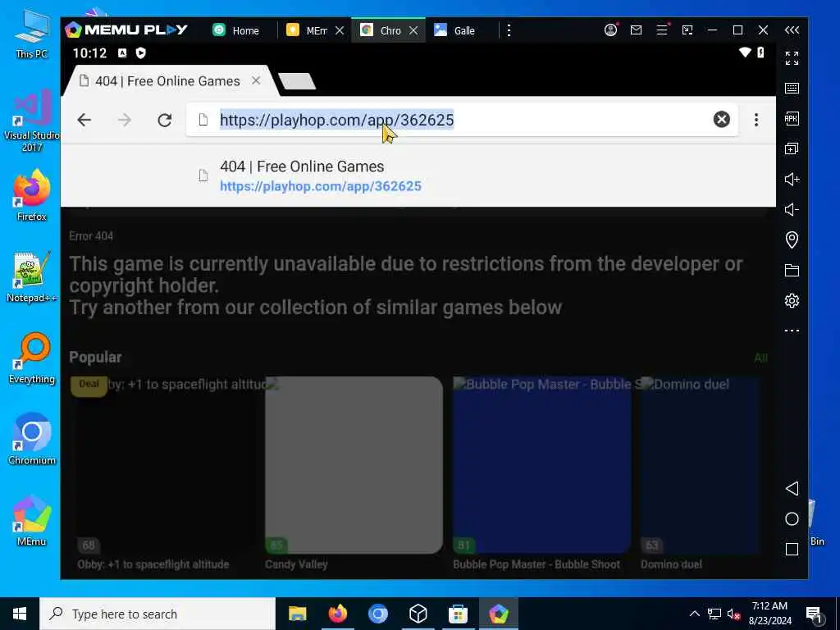
Task: Tap the Android recent apps square
Action: pyautogui.click(x=792, y=549)
